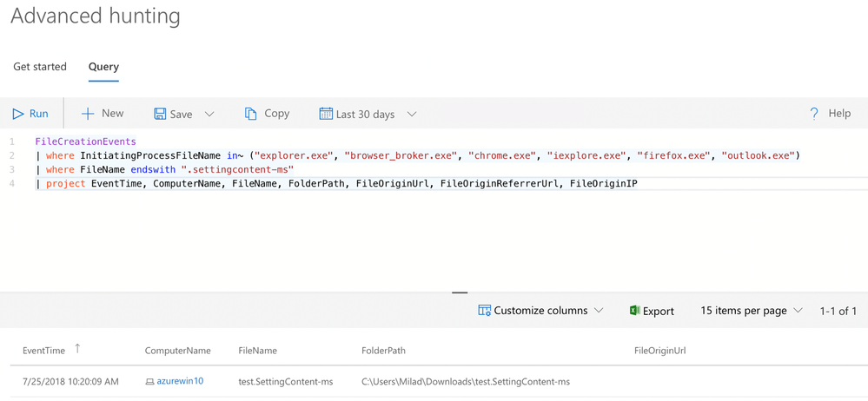Click the C:\Users\Milad\Downloads folder path cell
The width and height of the screenshot is (868, 401).
(466, 382)
